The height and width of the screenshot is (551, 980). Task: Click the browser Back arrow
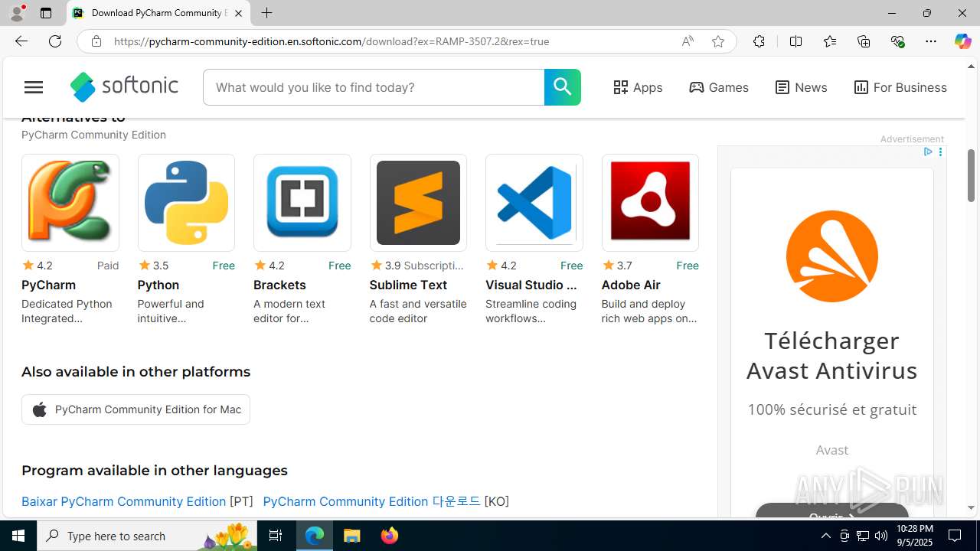pyautogui.click(x=21, y=41)
